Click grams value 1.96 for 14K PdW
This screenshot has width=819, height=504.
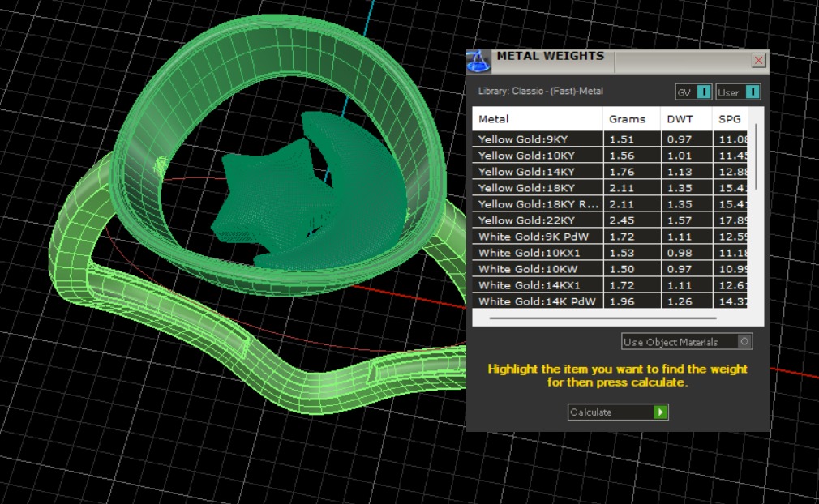click(x=622, y=301)
